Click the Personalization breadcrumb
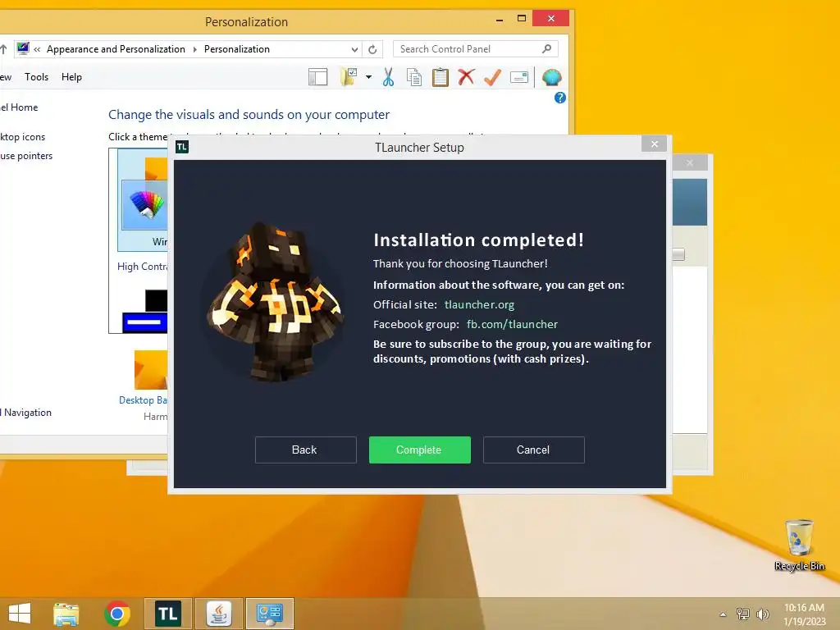 237,48
